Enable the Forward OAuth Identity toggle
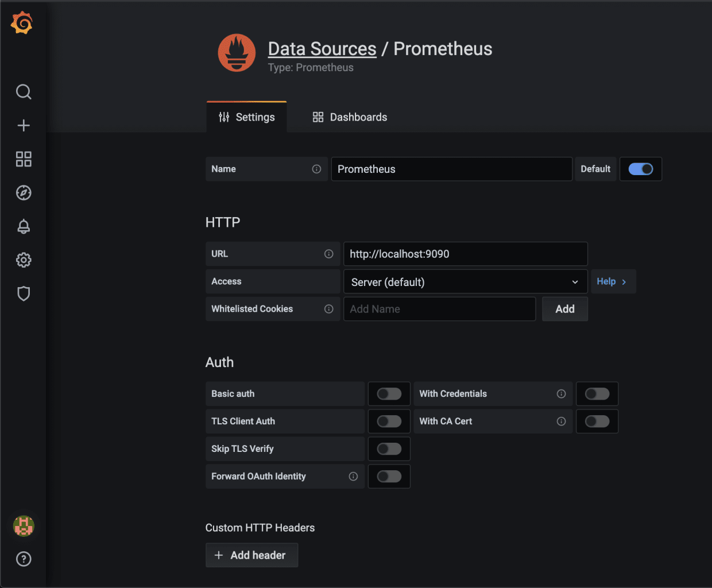Image resolution: width=712 pixels, height=588 pixels. (389, 477)
